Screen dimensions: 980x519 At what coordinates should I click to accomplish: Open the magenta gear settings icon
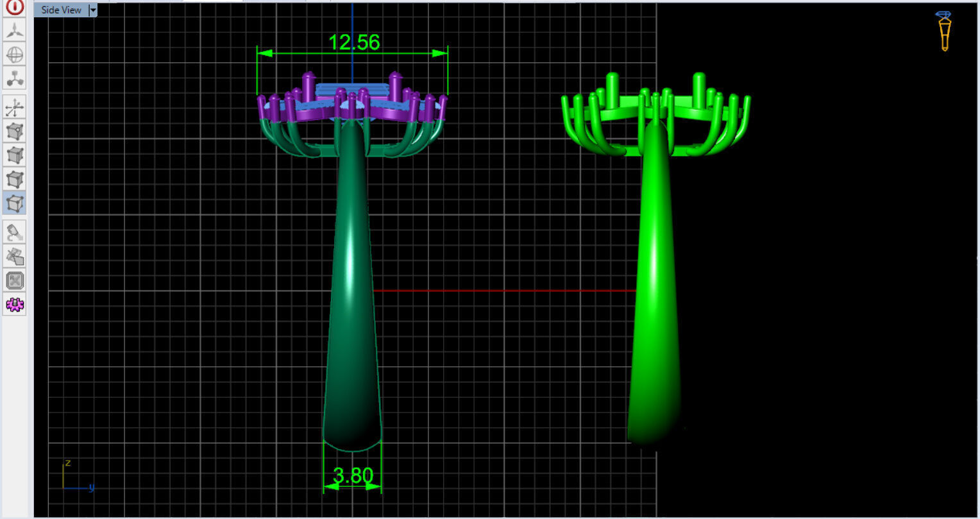click(x=15, y=304)
